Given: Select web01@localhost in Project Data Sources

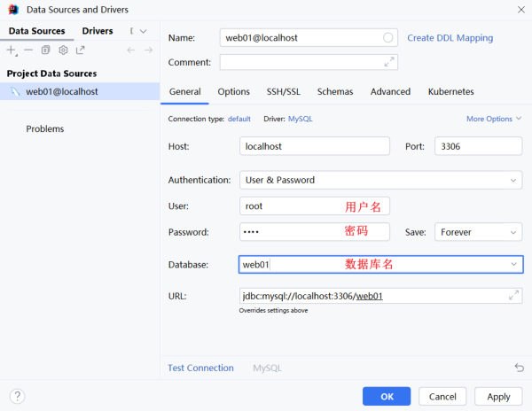Looking at the screenshot, I should [80, 91].
